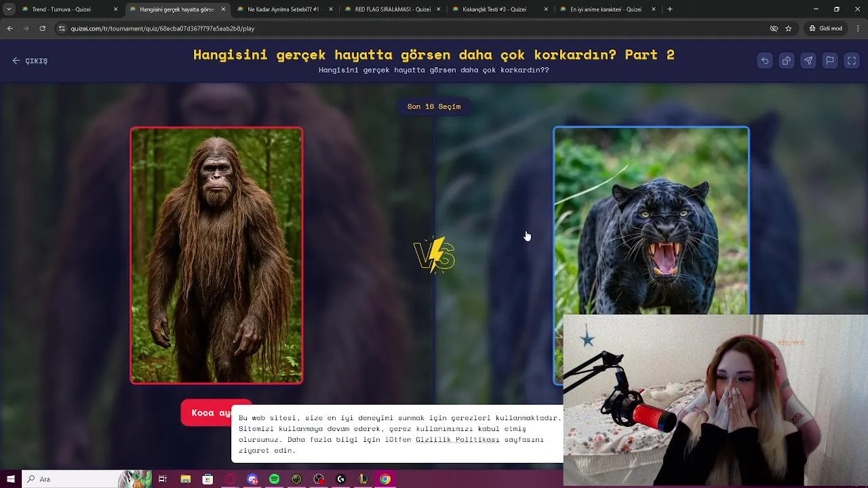This screenshot has height=488, width=868.
Task: Open Spotify from the taskbar
Action: [274, 479]
